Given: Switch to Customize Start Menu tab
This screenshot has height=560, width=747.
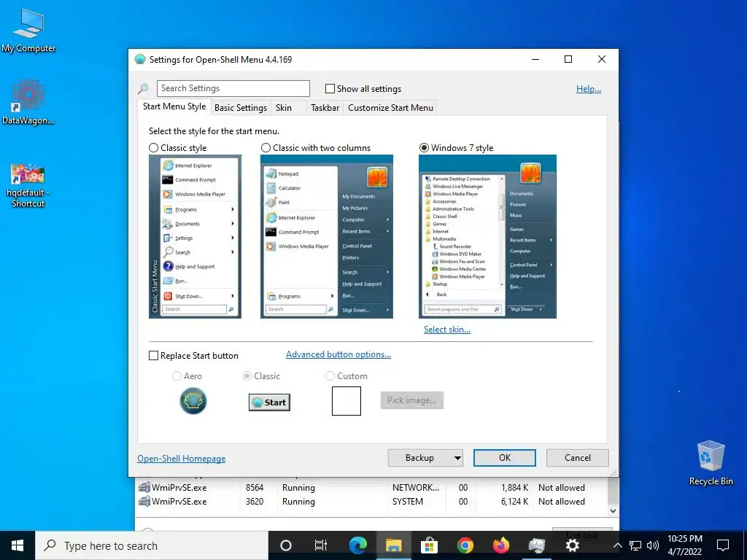Looking at the screenshot, I should [x=391, y=108].
